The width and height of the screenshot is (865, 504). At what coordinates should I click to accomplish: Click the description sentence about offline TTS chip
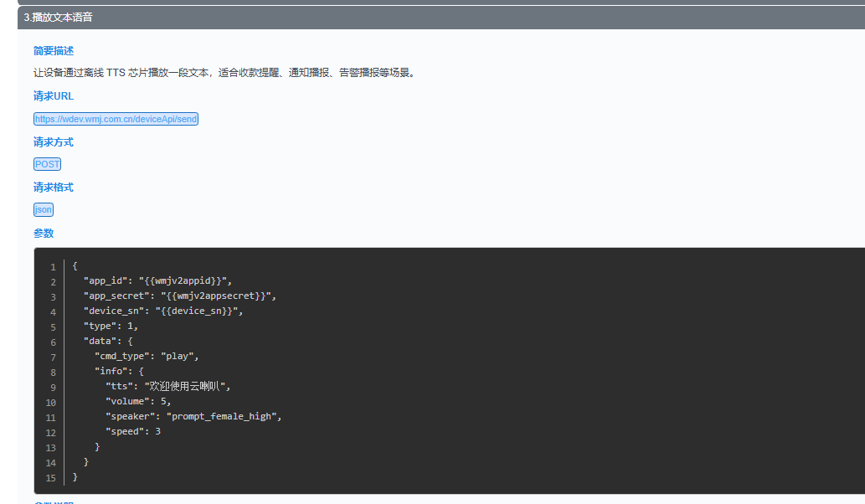tap(224, 73)
